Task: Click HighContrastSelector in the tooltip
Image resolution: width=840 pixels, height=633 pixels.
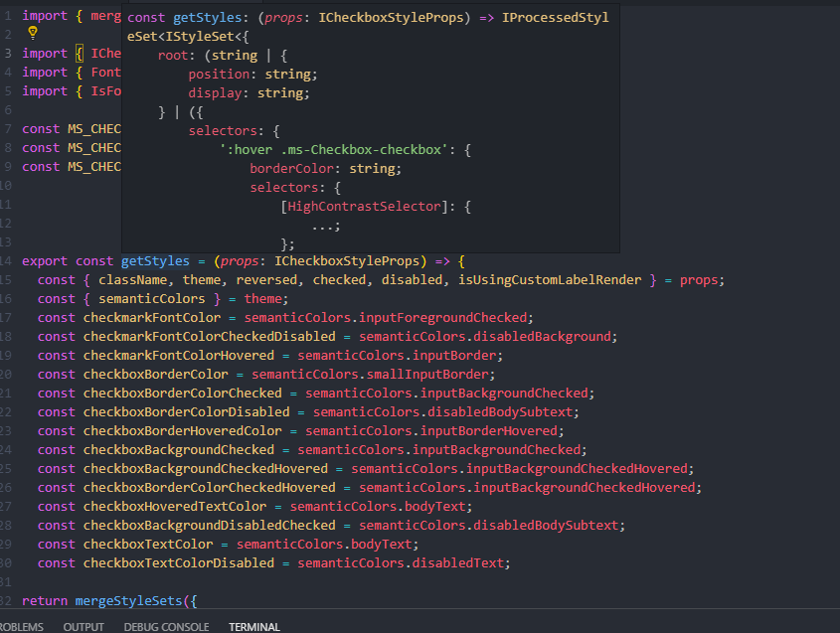Action: tap(364, 207)
